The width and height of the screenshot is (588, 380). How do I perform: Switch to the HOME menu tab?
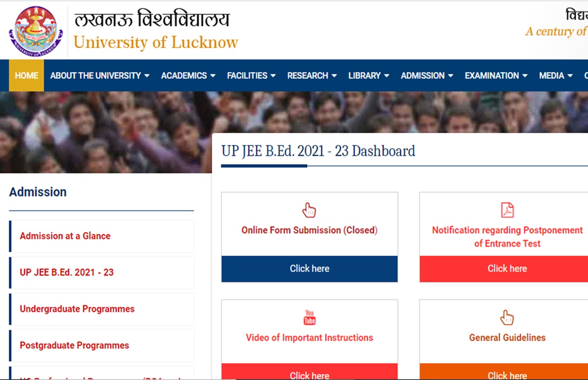(x=26, y=75)
